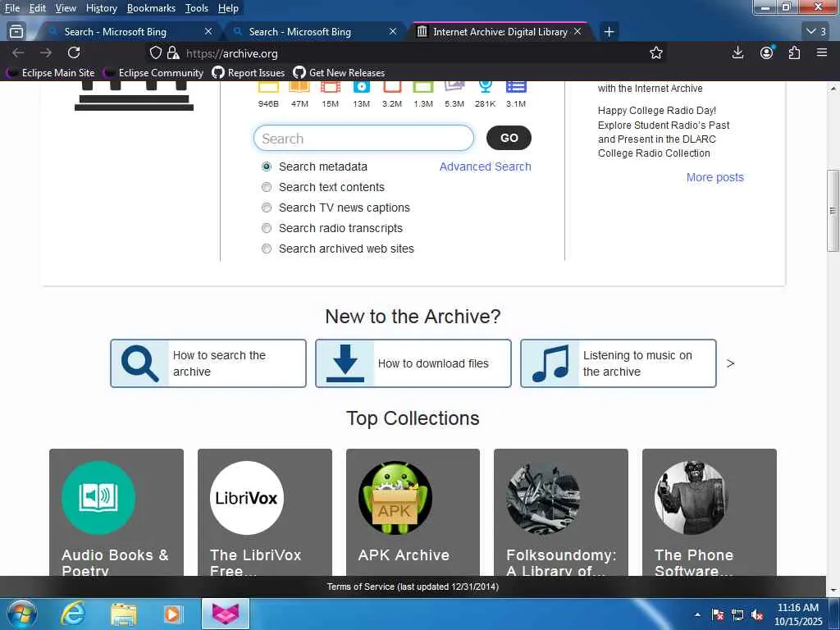Click the site security padlock icon
This screenshot has width=840, height=630.
tap(172, 52)
